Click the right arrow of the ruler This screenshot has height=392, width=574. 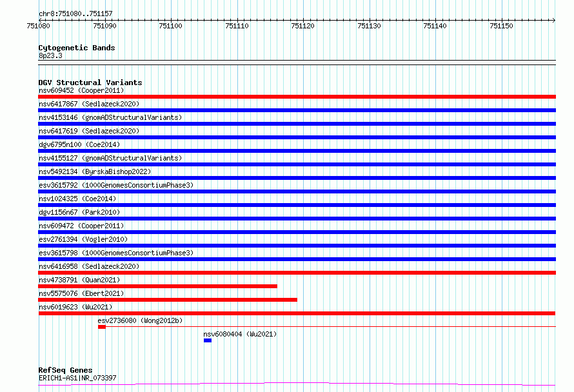pyautogui.click(x=553, y=20)
